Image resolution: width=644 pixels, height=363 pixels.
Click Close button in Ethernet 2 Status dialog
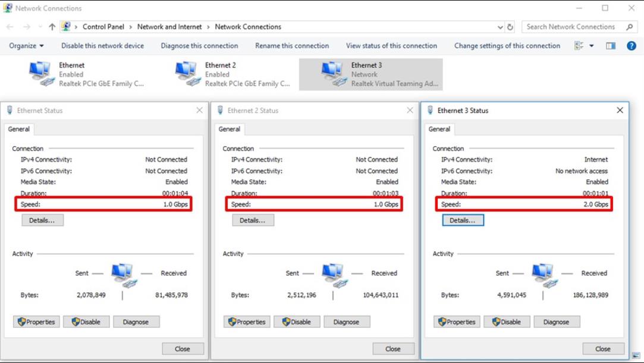click(394, 349)
